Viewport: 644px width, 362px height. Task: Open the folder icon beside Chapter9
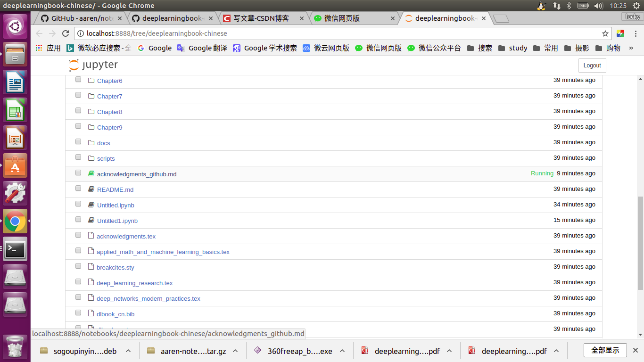pyautogui.click(x=91, y=126)
